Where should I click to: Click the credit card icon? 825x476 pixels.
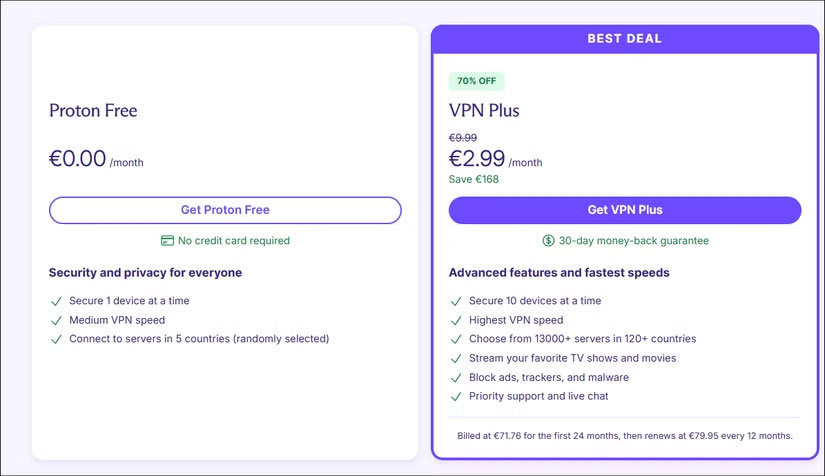[167, 241]
